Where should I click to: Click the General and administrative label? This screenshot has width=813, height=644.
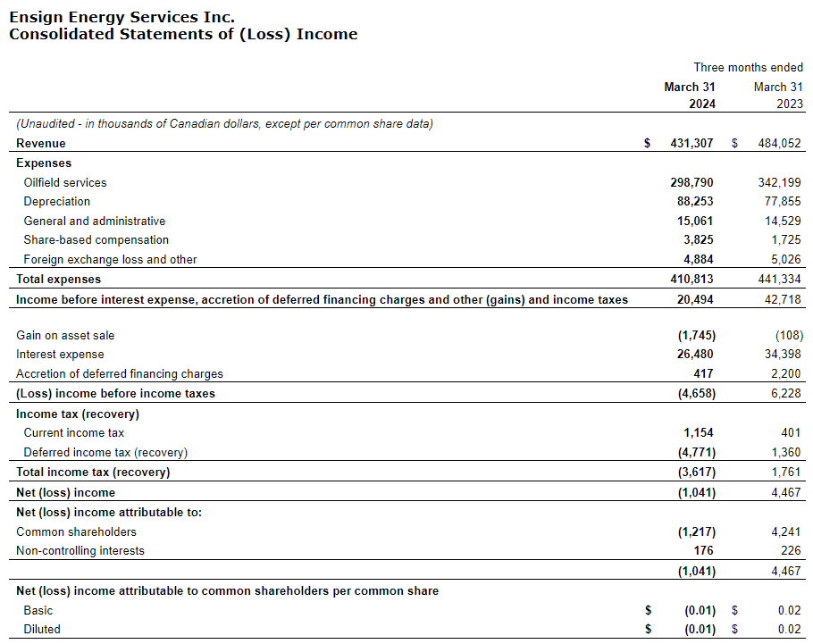95,221
